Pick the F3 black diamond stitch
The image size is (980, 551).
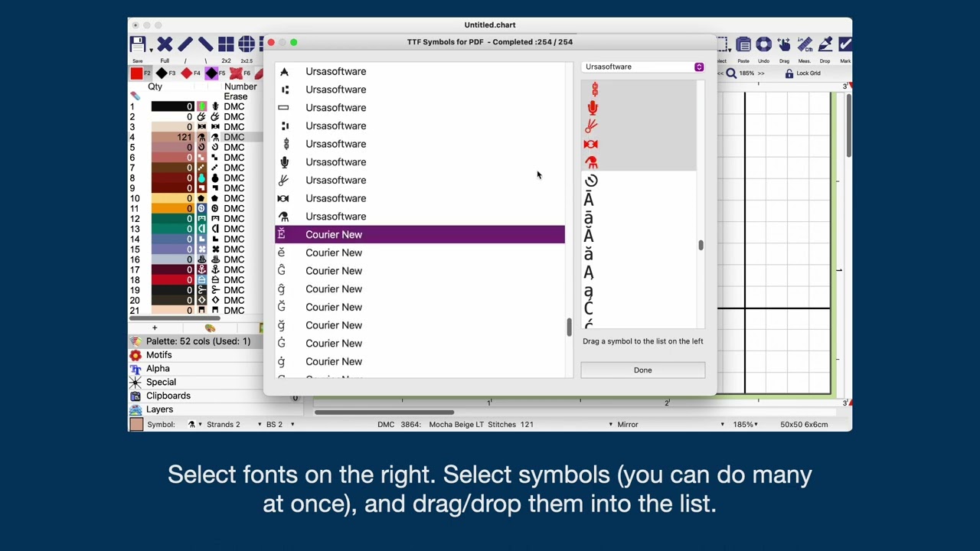162,73
